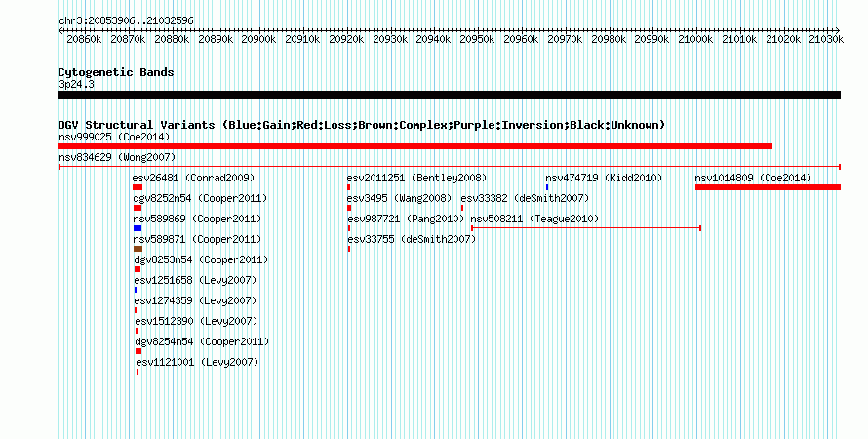The image size is (868, 439).
Task: Open esv33755 (deSmith2007) variant label
Action: coord(412,239)
